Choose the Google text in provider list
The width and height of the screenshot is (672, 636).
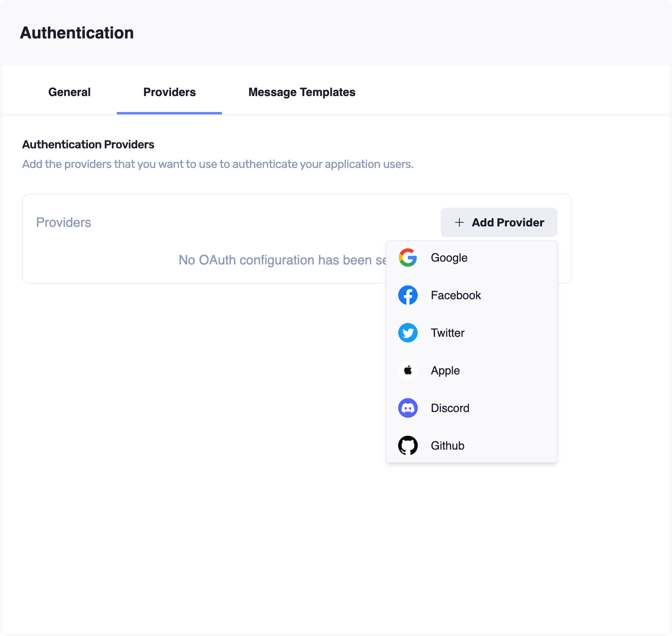[x=449, y=258]
